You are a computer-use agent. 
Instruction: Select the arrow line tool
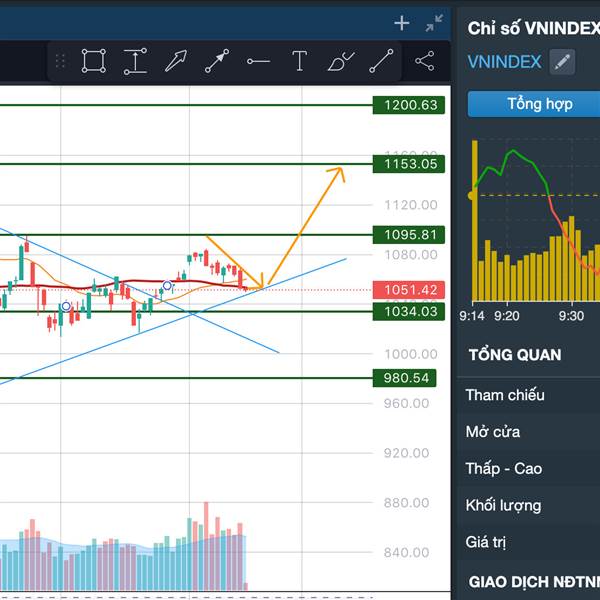click(x=217, y=61)
